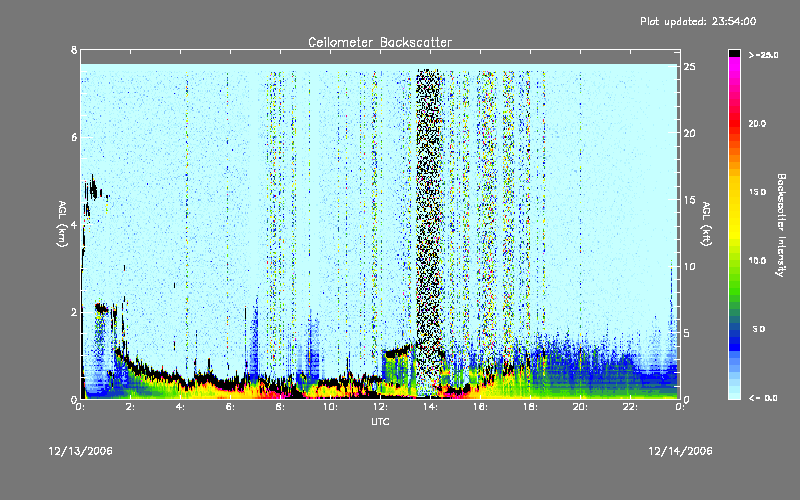Click the '25' kft tick label on the right axis

coord(689,67)
